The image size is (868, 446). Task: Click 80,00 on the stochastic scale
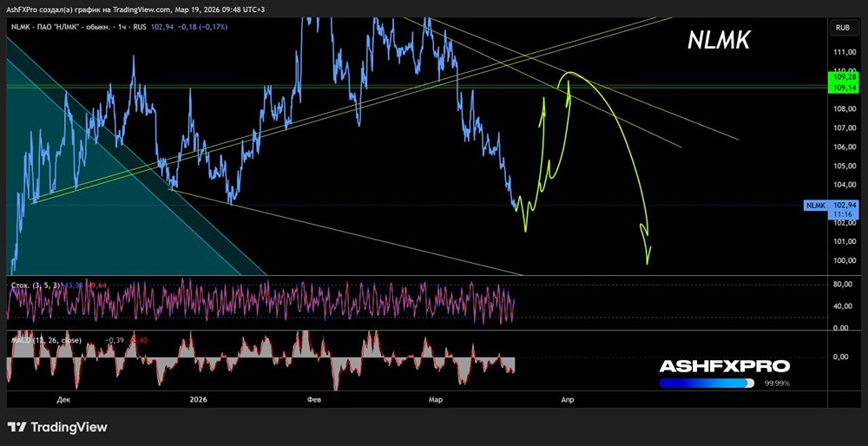pos(842,285)
